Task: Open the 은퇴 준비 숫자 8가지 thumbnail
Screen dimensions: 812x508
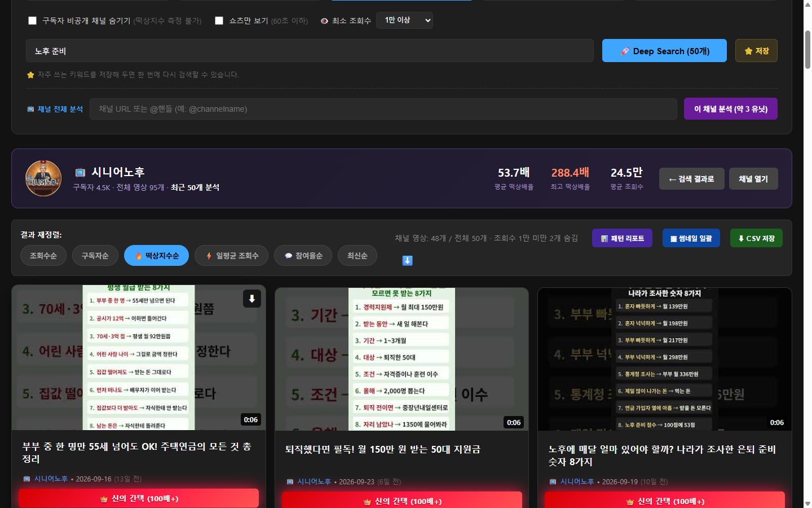Action: pos(665,359)
